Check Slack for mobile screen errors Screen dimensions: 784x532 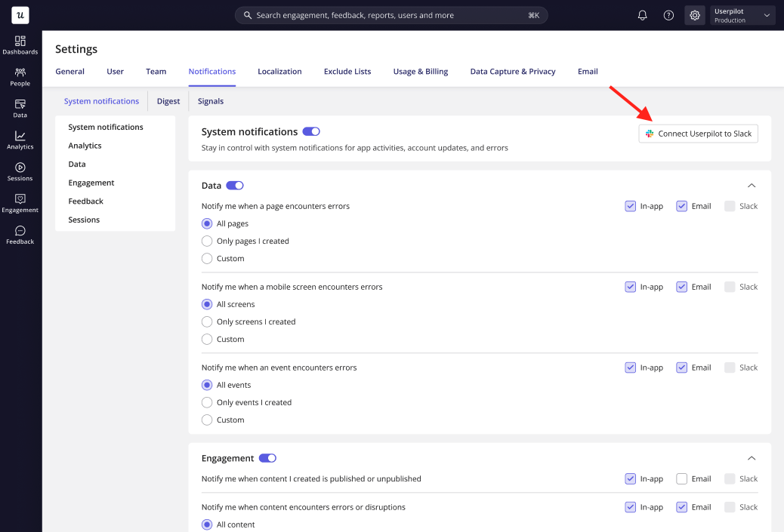(x=730, y=287)
